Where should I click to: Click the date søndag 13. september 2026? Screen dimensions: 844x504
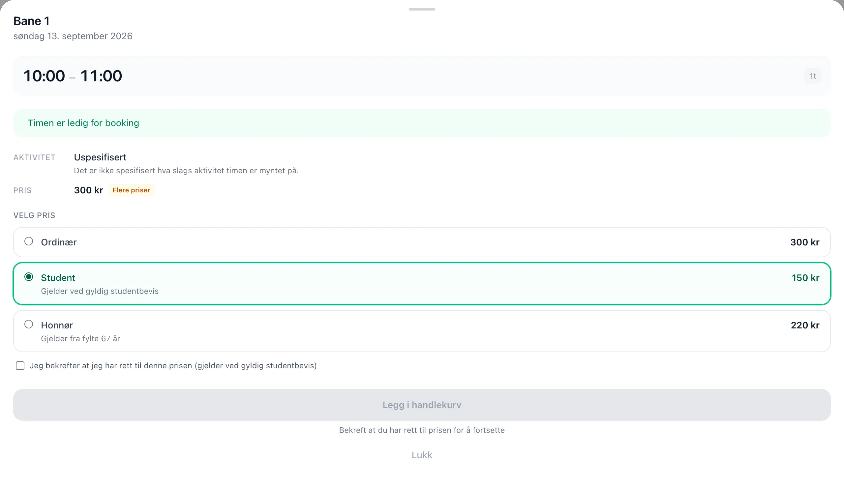coord(73,36)
